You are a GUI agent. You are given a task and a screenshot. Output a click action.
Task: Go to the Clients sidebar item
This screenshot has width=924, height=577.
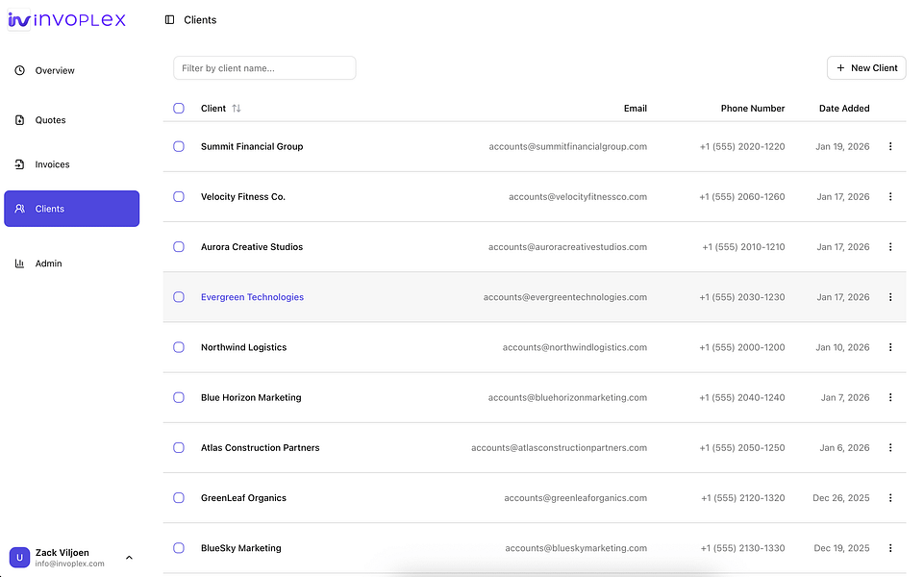click(x=71, y=209)
